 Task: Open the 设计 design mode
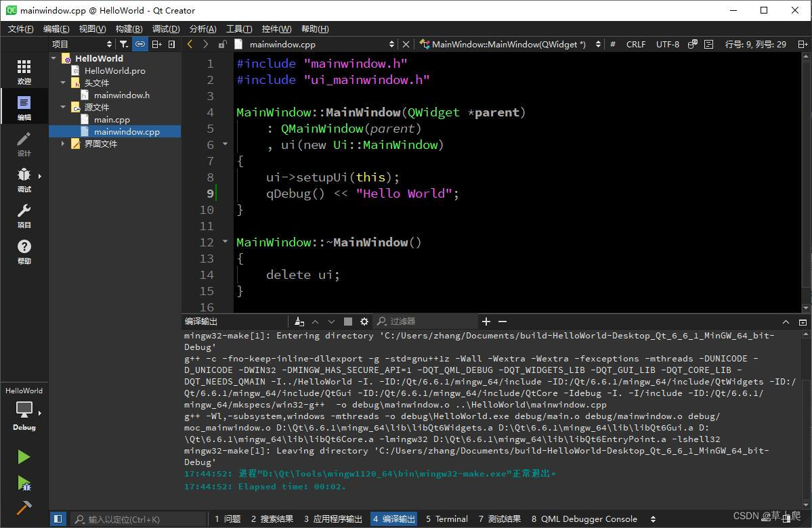(x=24, y=144)
